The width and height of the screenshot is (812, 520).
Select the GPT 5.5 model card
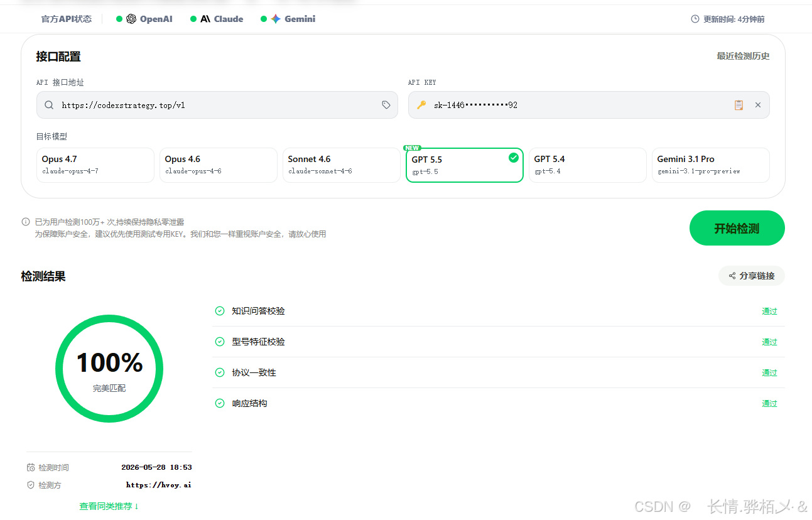pos(465,165)
